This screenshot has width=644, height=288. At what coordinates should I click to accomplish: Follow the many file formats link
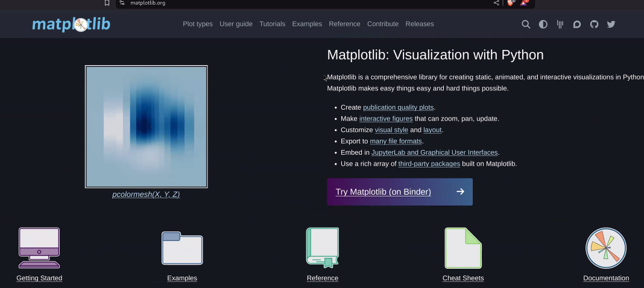coord(396,141)
